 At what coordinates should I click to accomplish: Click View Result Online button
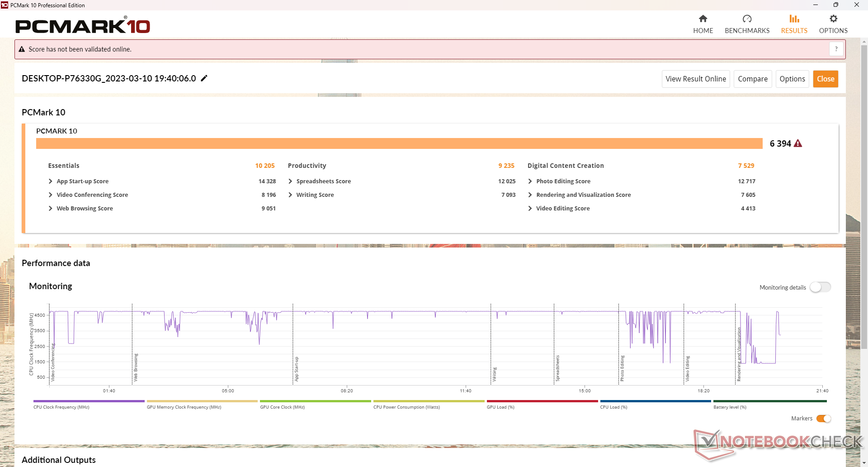(x=696, y=79)
